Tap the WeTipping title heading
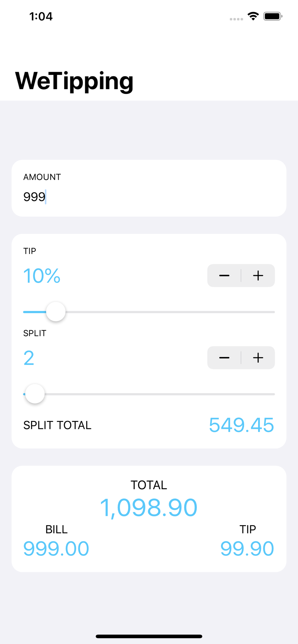The height and width of the screenshot is (644, 298). point(74,81)
